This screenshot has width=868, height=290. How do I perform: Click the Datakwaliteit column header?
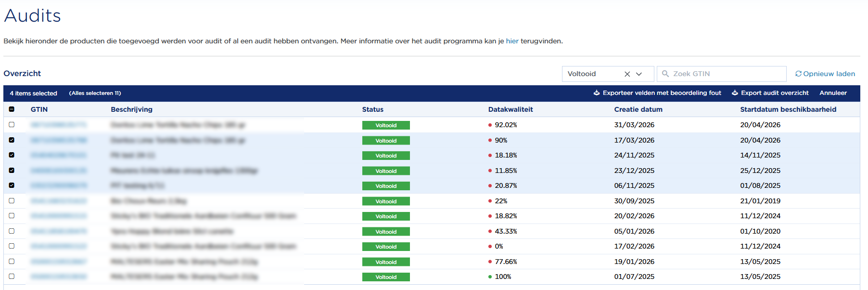point(511,109)
